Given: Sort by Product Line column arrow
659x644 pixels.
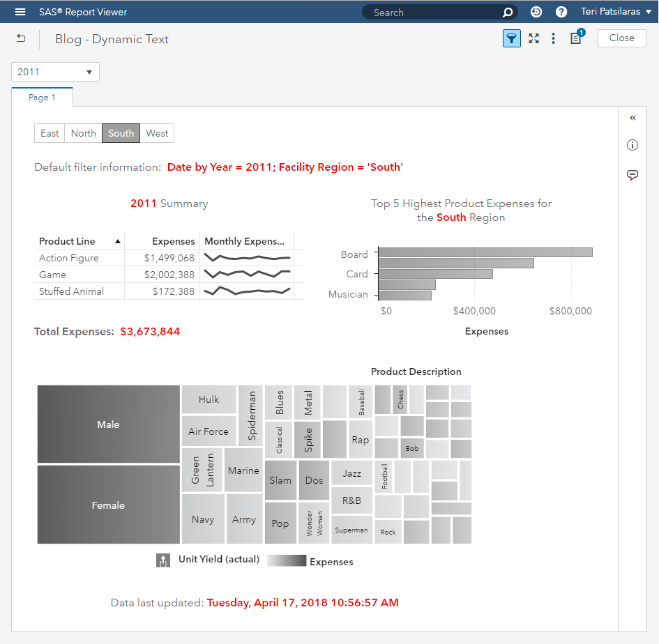Looking at the screenshot, I should pyautogui.click(x=118, y=242).
